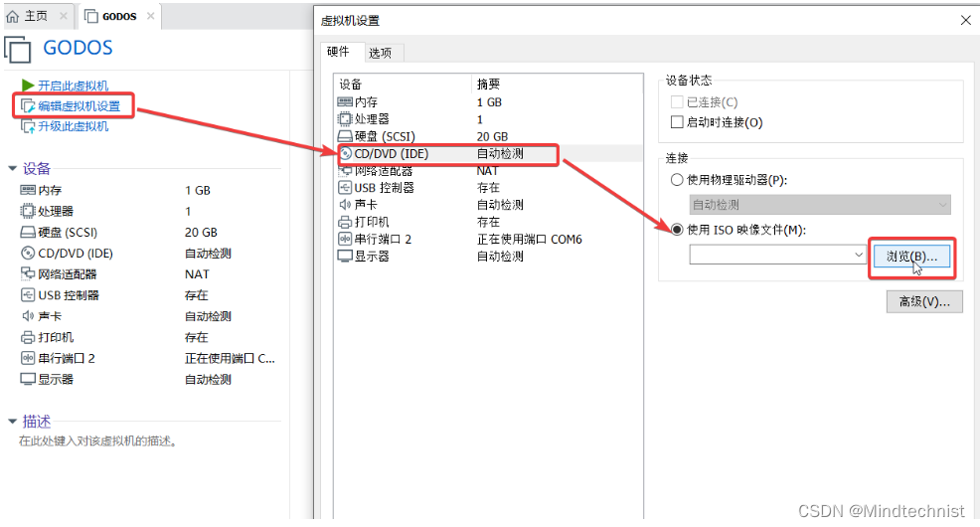Screen dimensions: 980x527
Task: Click the 硬盘 (SCSI) disk icon in the left panel
Action: tap(28, 233)
